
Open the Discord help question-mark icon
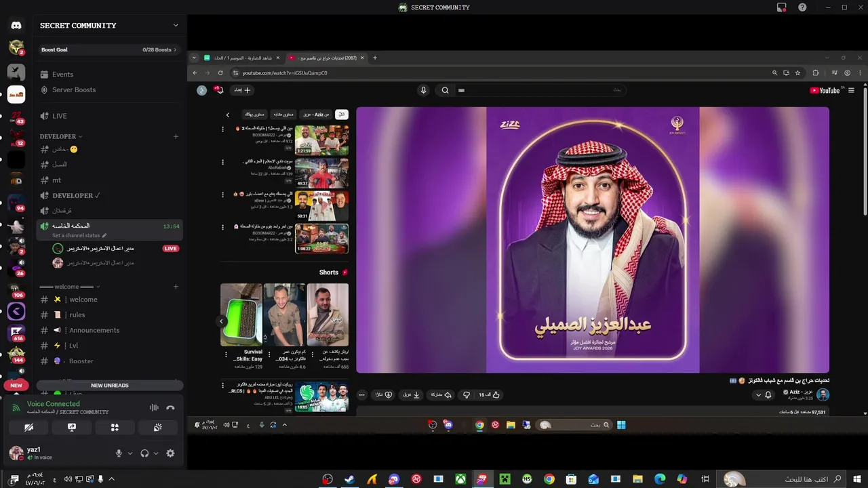click(802, 7)
